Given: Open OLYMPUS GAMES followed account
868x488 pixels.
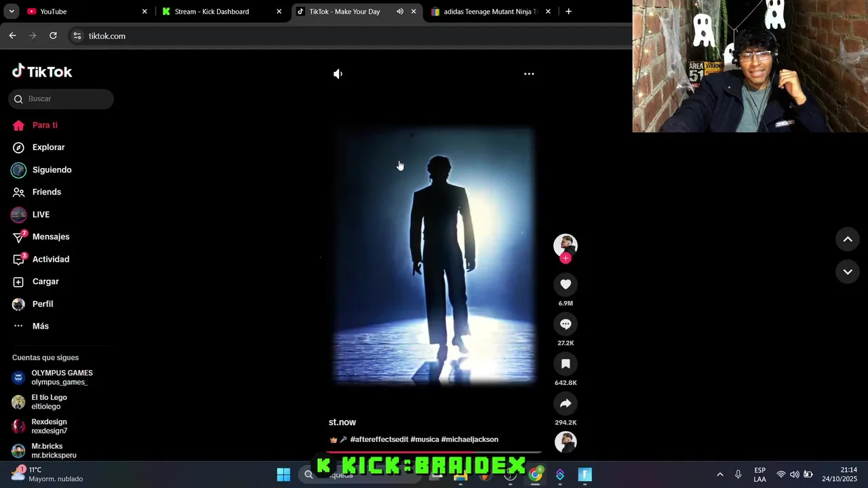Looking at the screenshot, I should [x=61, y=378].
